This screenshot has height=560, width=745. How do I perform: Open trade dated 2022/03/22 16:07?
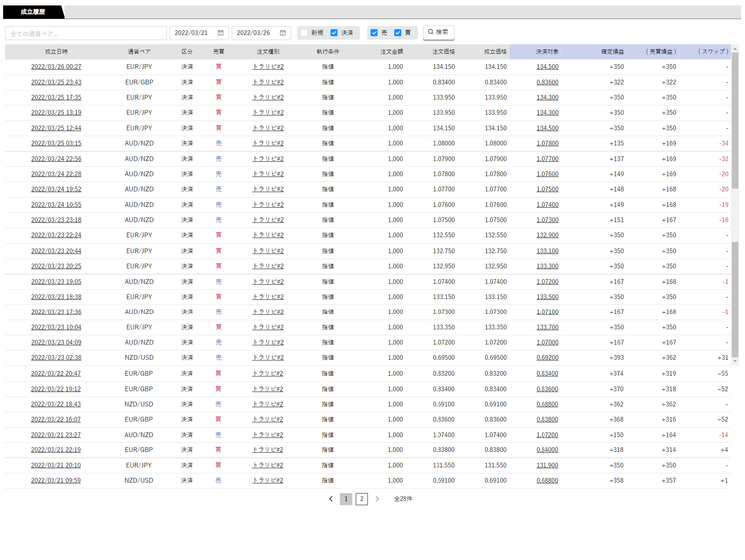point(56,420)
